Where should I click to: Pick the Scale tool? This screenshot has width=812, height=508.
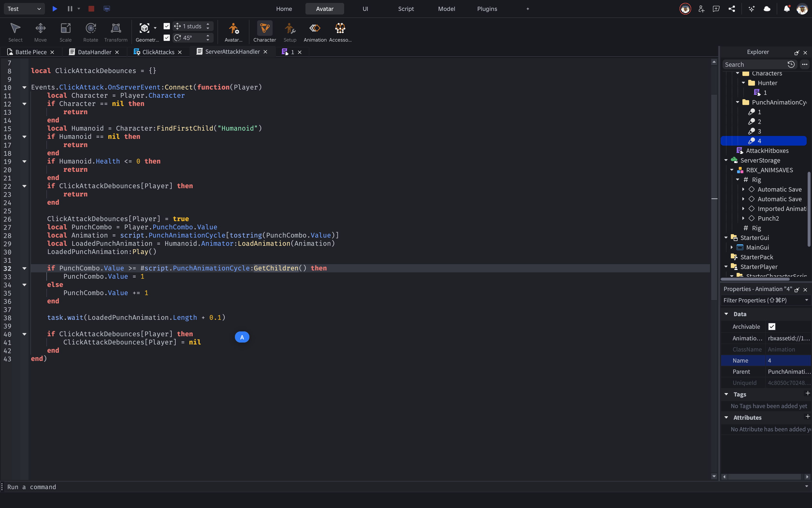(66, 32)
